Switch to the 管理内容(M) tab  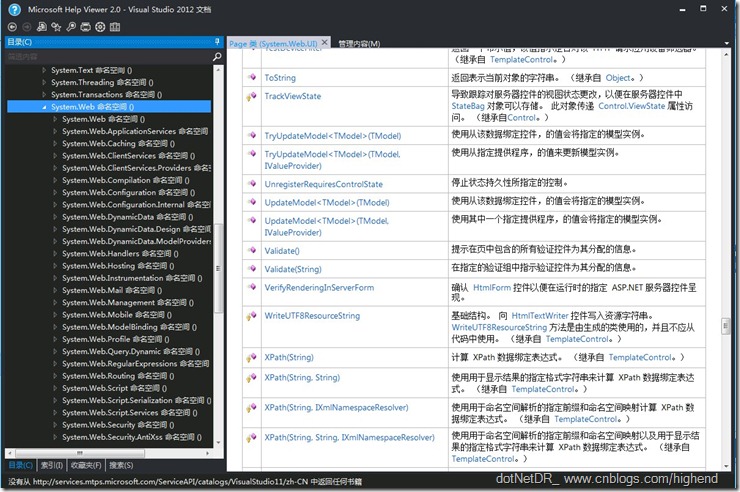coord(359,43)
